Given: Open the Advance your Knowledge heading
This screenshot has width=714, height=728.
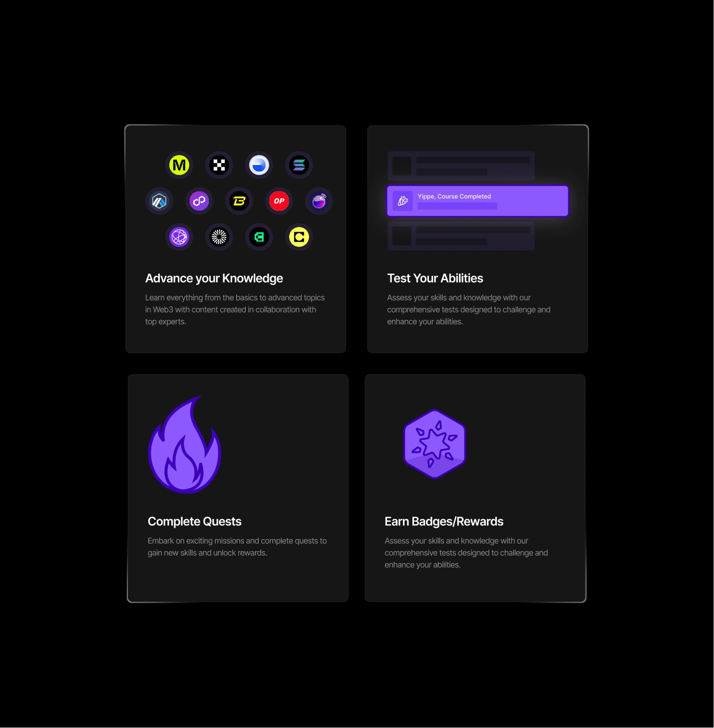Looking at the screenshot, I should [x=214, y=278].
